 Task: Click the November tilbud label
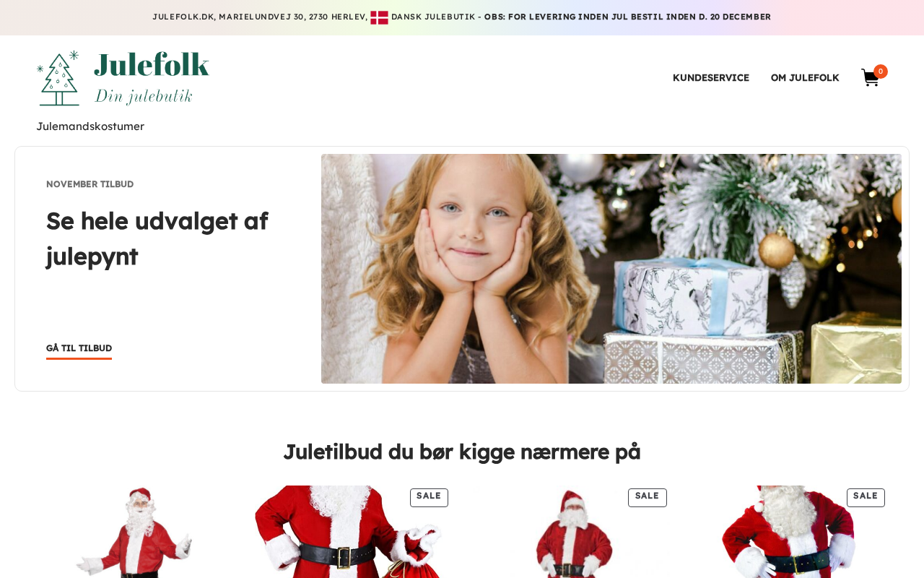point(90,184)
